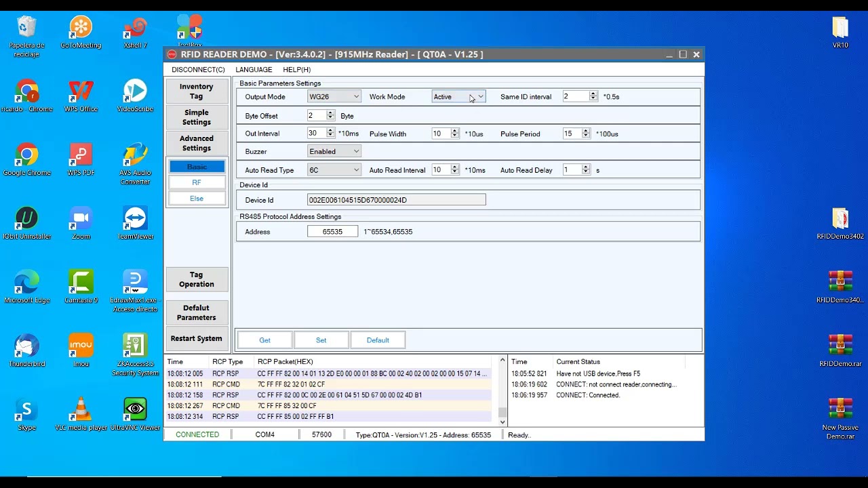Expand the Output Mode WG26 dropdown
Image resolution: width=868 pixels, height=488 pixels.
coord(334,97)
